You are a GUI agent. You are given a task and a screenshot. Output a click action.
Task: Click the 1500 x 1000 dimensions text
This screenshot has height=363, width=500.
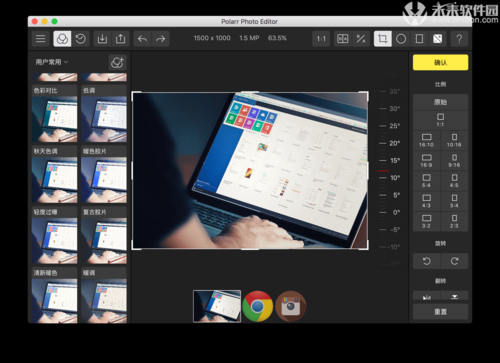point(212,38)
